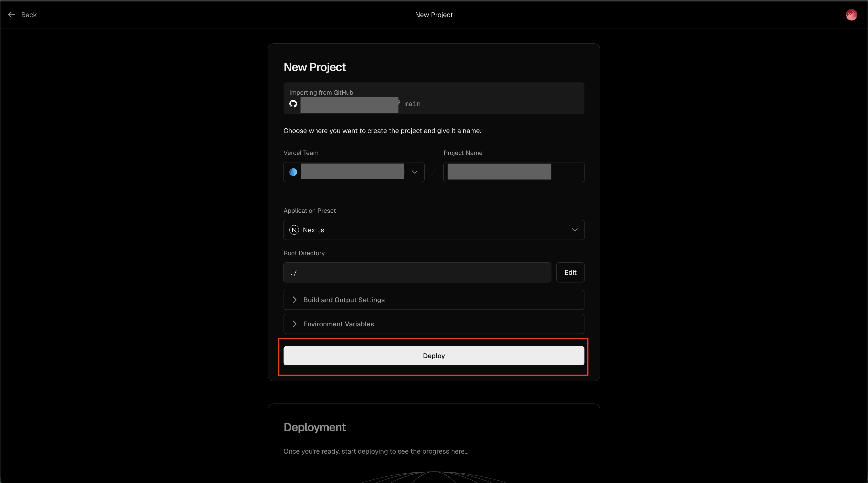Go Back to previous page
868x483 pixels.
[29, 15]
